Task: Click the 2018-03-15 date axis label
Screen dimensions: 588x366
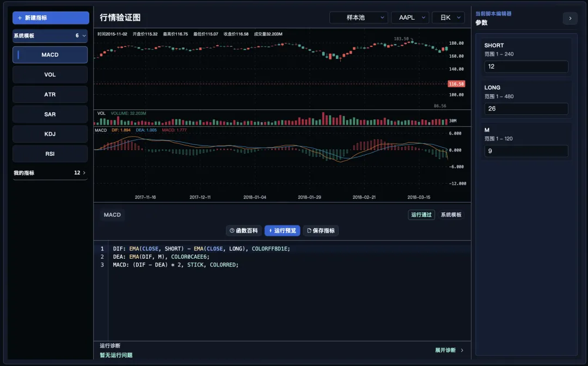Action: pos(419,197)
